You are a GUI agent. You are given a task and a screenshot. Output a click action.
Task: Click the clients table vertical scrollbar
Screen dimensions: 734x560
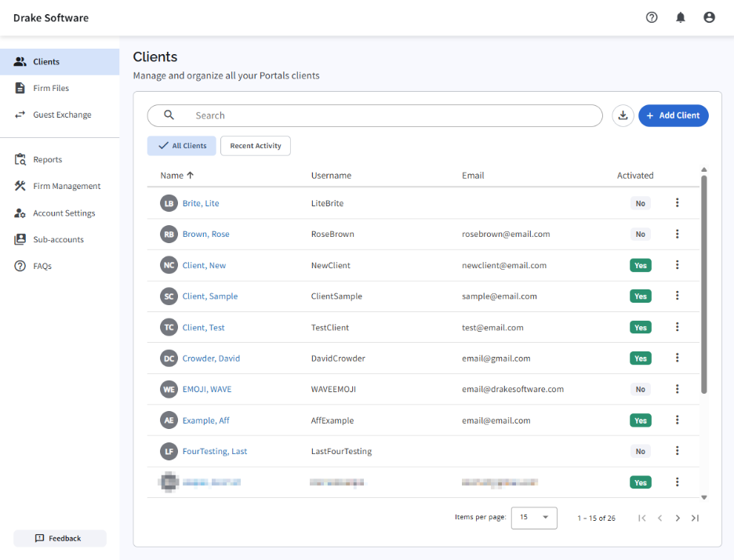click(x=703, y=282)
